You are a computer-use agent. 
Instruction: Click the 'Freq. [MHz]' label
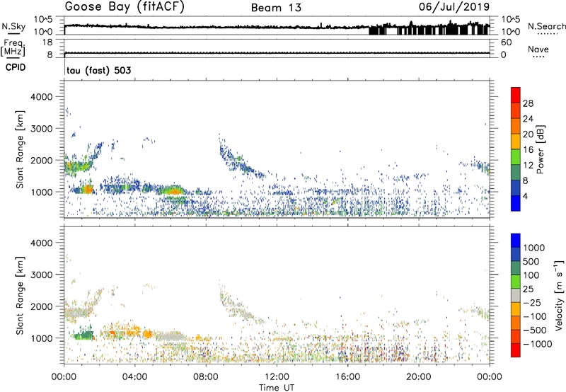(13, 48)
